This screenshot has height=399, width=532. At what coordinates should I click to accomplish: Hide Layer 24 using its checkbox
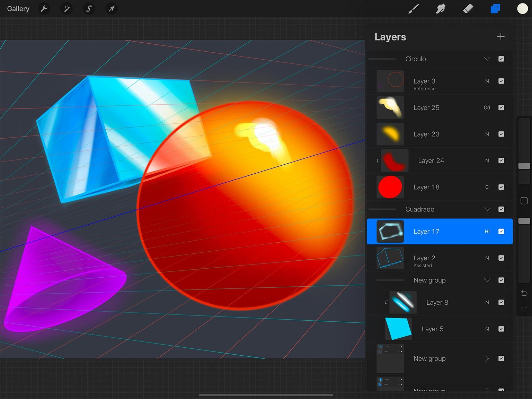501,161
